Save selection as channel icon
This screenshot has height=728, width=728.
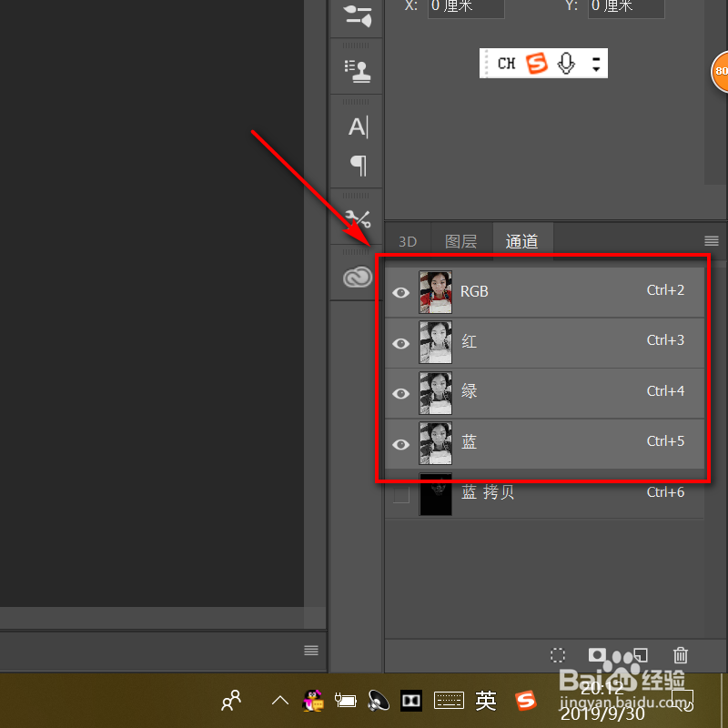pyautogui.click(x=597, y=655)
